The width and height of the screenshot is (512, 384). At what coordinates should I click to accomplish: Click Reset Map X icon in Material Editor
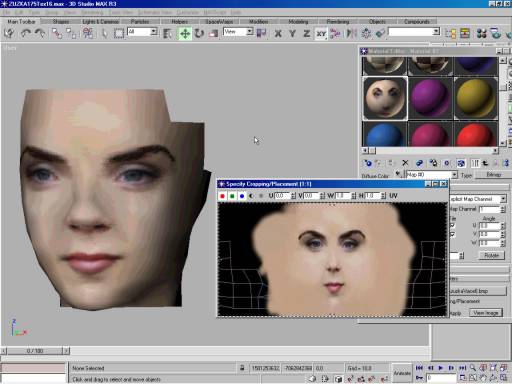pyautogui.click(x=405, y=163)
